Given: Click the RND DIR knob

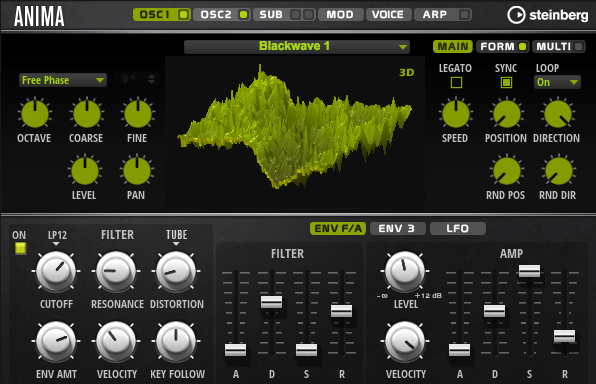Looking at the screenshot, I should [559, 171].
